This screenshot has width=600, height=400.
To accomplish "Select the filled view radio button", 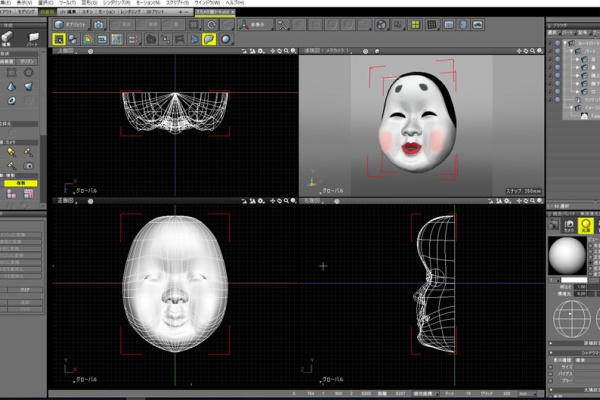I will (x=591, y=263).
